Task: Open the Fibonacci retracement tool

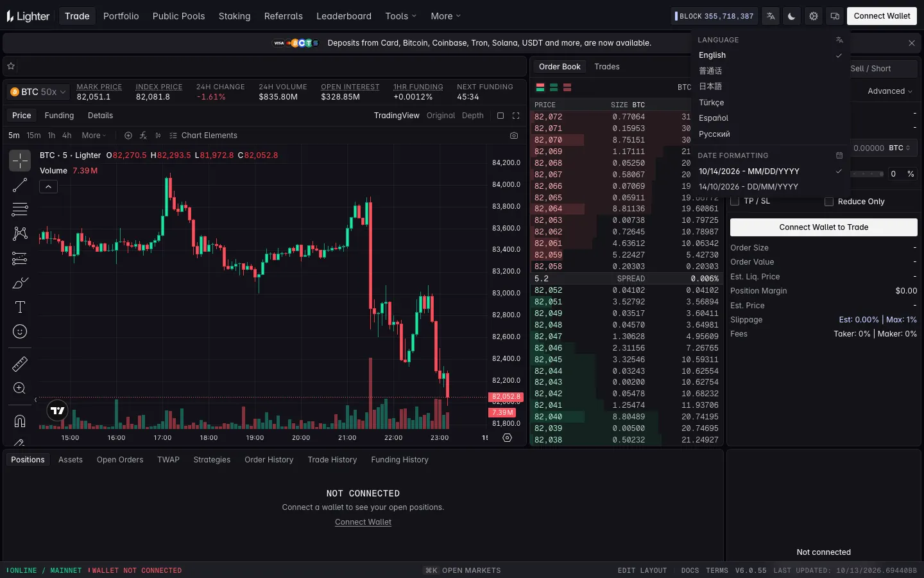Action: pos(20,209)
